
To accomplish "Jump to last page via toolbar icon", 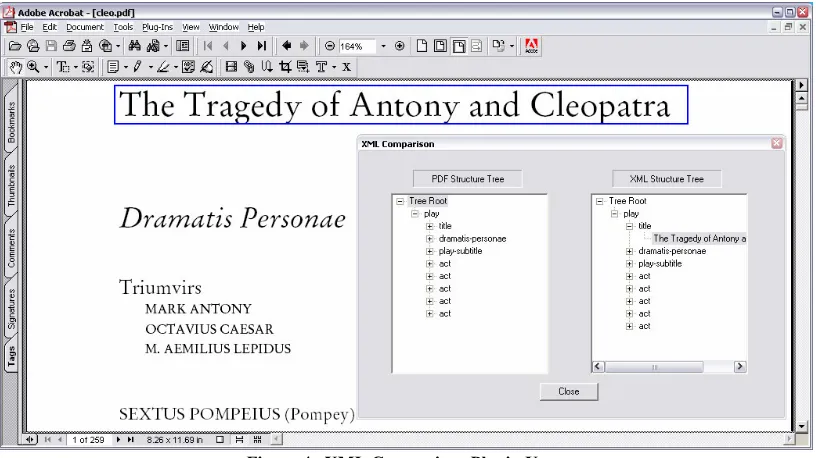I will point(262,46).
